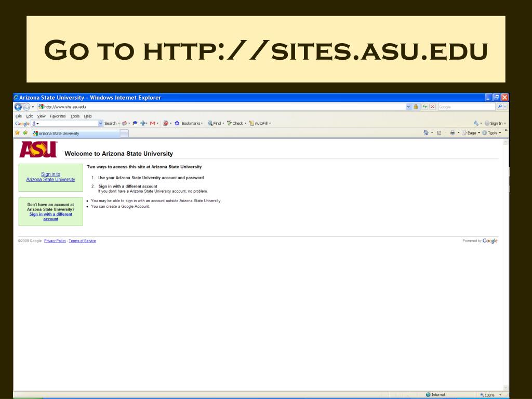The width and height of the screenshot is (532, 399).
Task: Click the address bar showing http://www.site.asu.edu
Action: click(x=221, y=107)
